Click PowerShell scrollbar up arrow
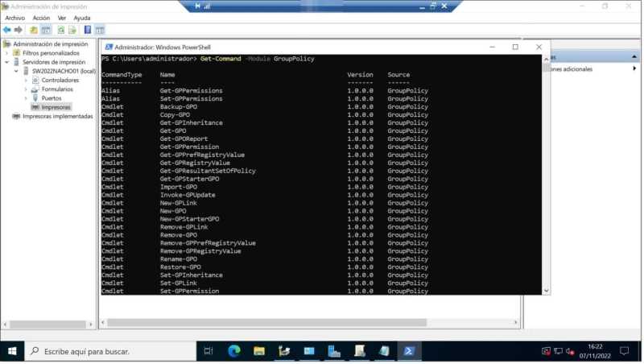 (547, 59)
